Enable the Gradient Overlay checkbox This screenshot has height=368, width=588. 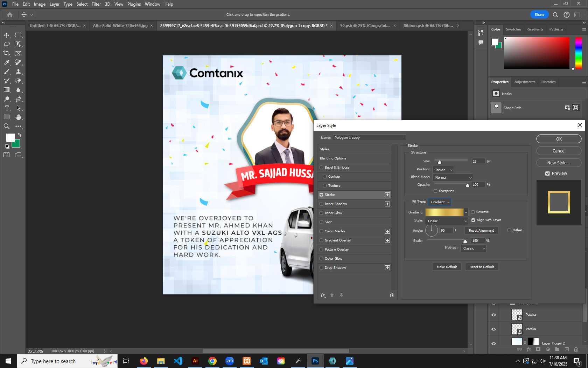point(321,240)
